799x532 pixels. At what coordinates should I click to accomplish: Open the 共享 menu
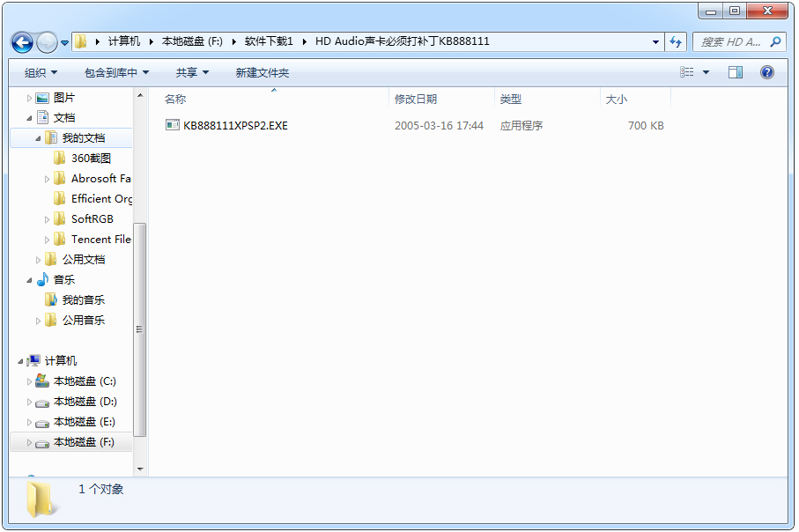pos(192,73)
